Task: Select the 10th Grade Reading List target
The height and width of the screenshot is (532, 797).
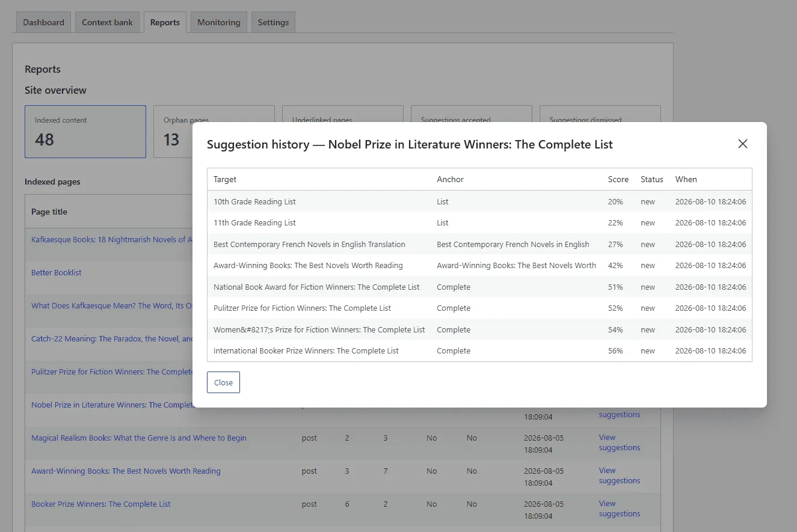Action: click(254, 201)
